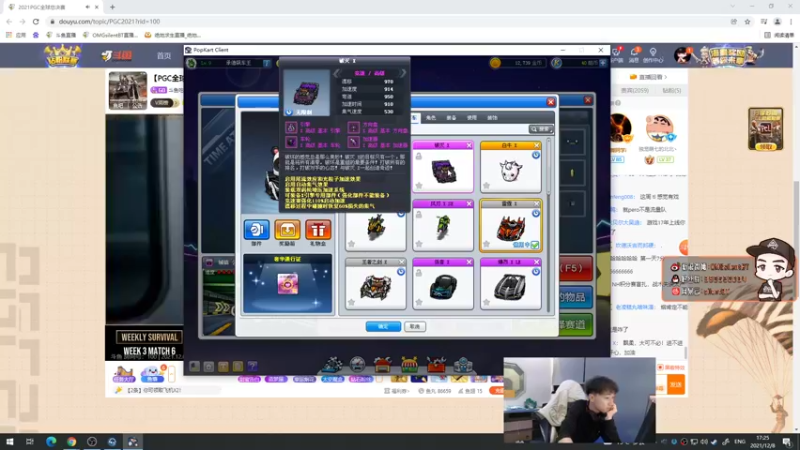The height and width of the screenshot is (450, 800).
Task: Click the left arrow in kart tooltip header
Action: pyautogui.click(x=337, y=73)
